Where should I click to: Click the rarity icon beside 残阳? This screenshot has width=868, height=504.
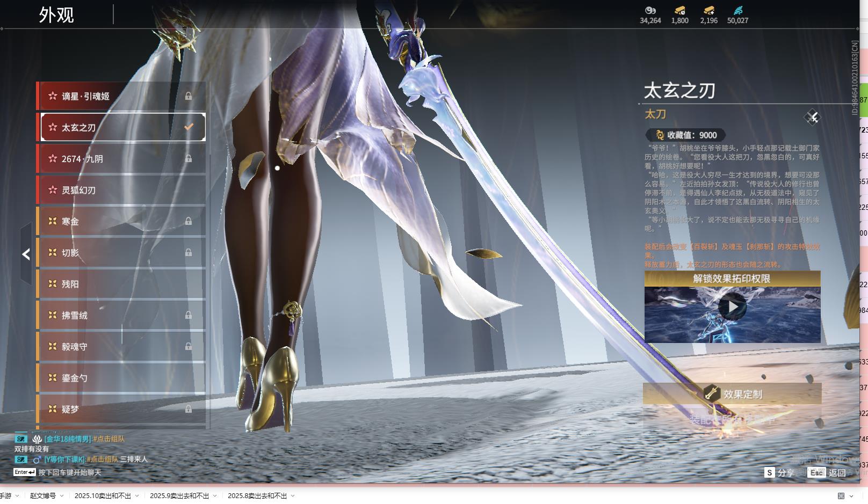click(53, 284)
